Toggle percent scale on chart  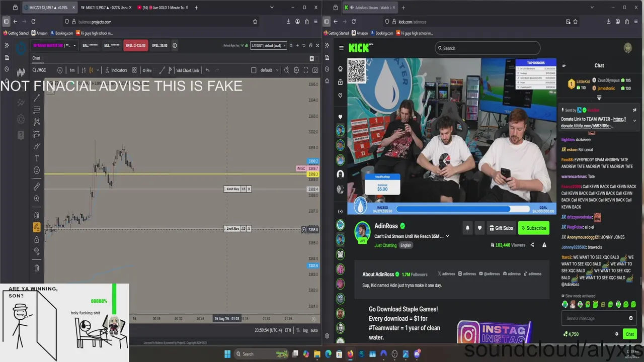(x=298, y=330)
